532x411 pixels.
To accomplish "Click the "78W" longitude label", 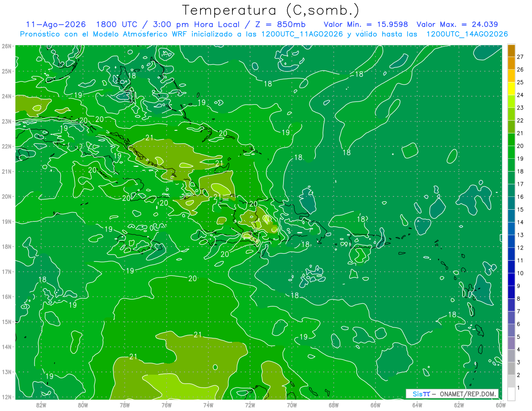I will point(125,405).
